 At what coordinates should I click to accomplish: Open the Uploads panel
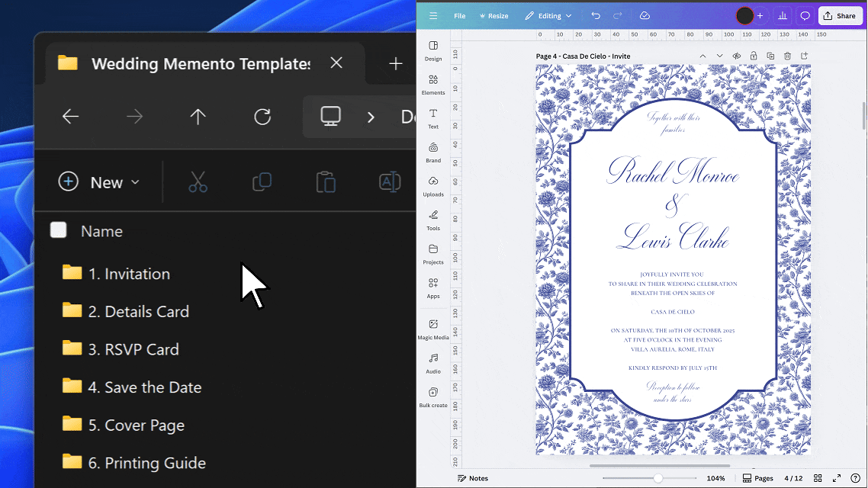pos(433,185)
